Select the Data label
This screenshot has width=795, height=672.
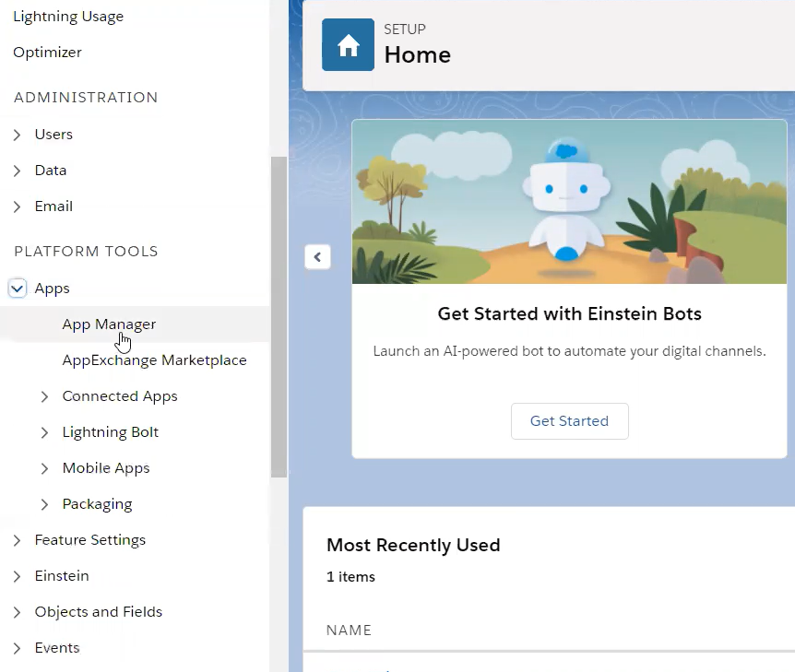tap(51, 171)
